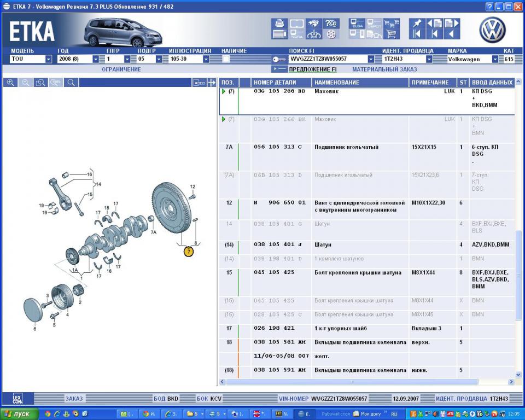This screenshot has width=525, height=420.
Task: Click the printer icon in the toolbar
Action: click(279, 24)
